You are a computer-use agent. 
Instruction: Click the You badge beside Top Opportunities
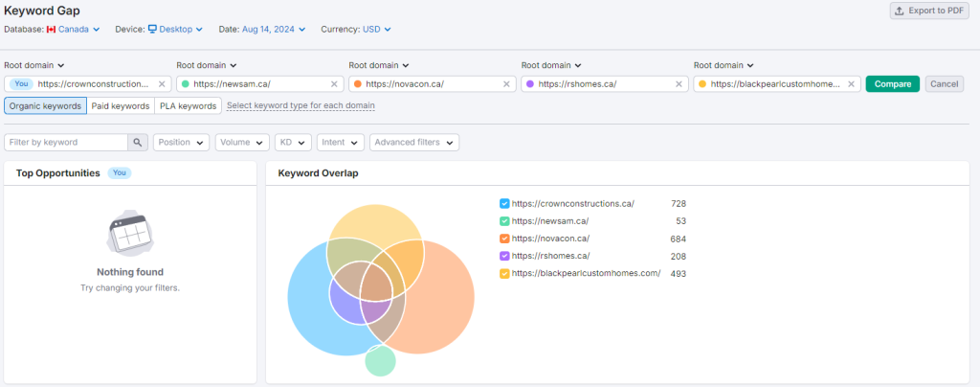pos(120,173)
